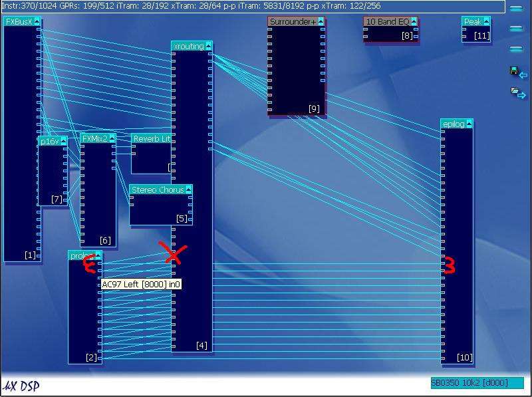Click the Instr:370/1024 resource status bar
Viewport: 532px width, 397px height.
pos(253,6)
